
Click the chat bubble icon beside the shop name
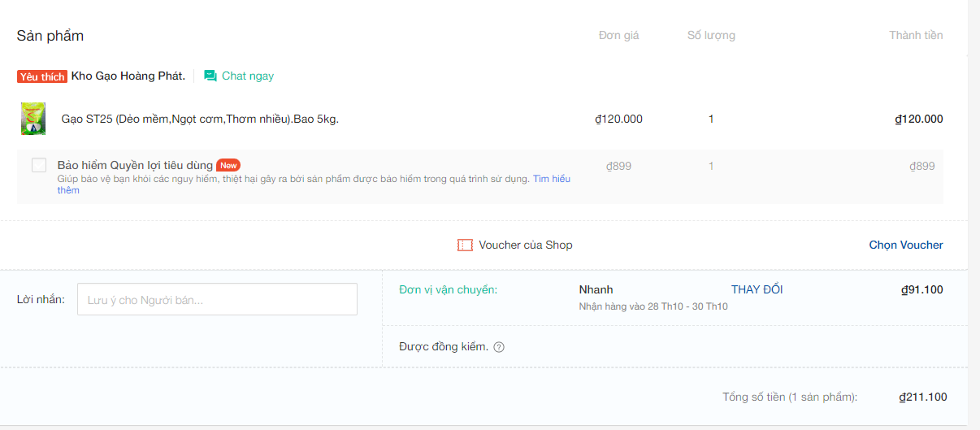(x=210, y=76)
